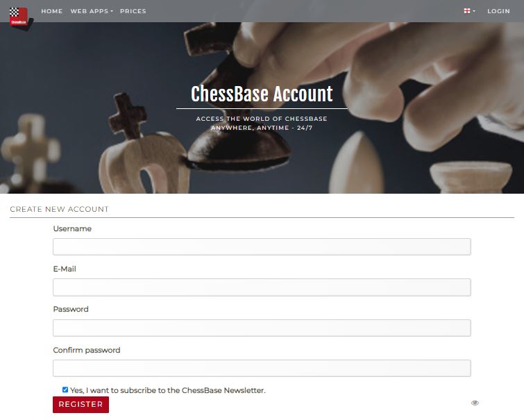Image resolution: width=524 pixels, height=420 pixels.
Task: Click the language flag icon
Action: coord(467,11)
